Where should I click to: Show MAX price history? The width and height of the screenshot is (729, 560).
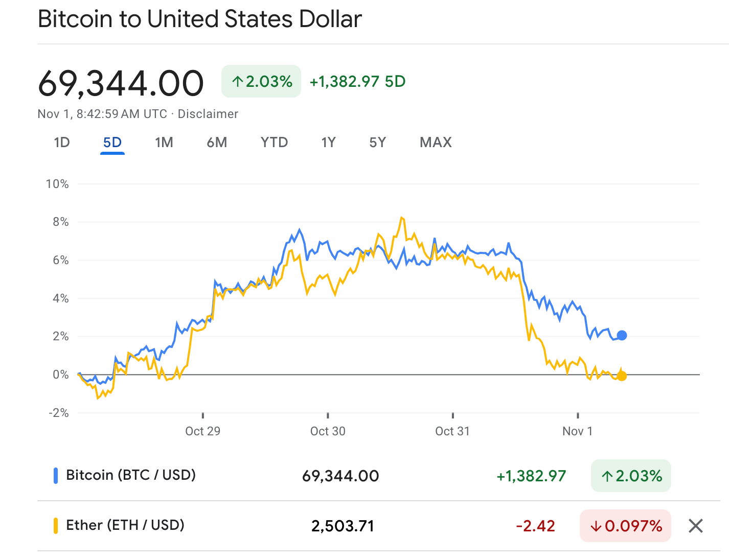pyautogui.click(x=436, y=143)
